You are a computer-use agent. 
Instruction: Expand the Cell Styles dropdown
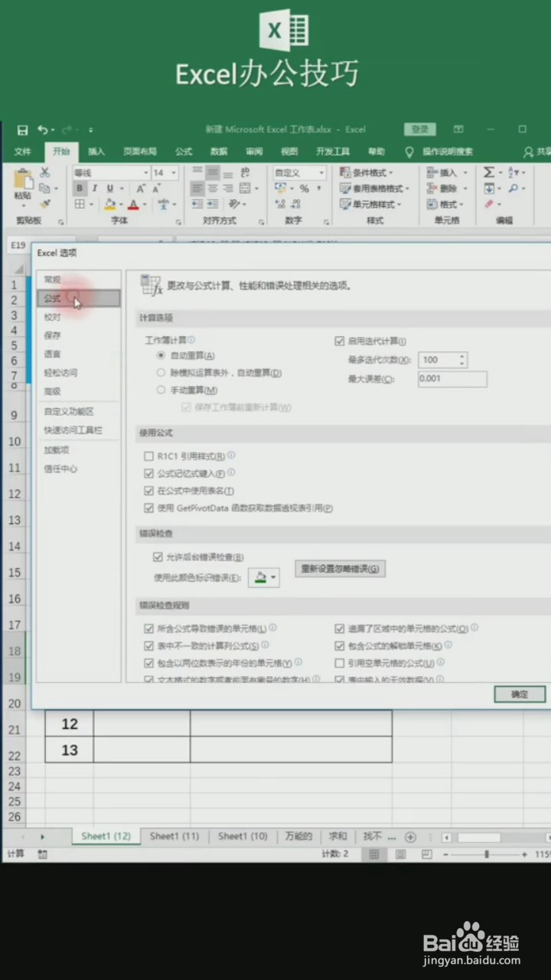370,204
